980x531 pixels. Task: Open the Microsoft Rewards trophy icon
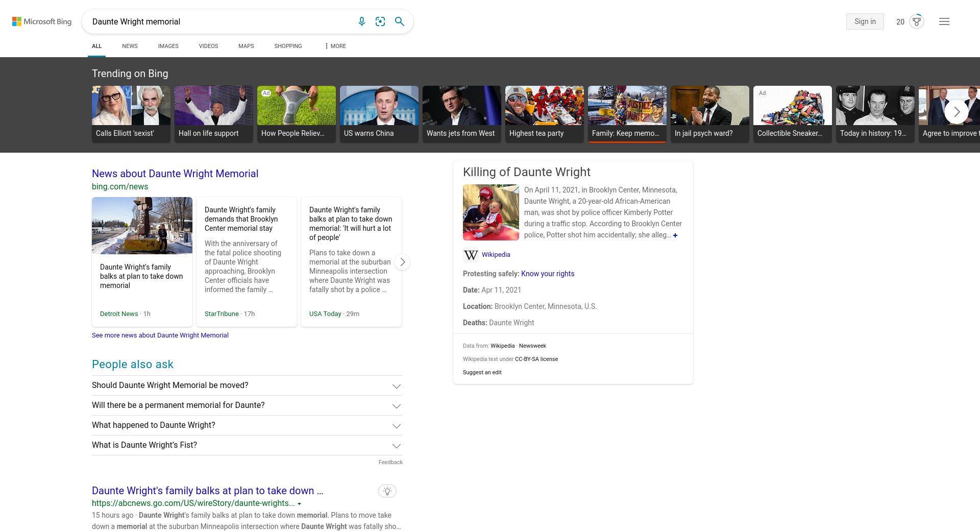(x=917, y=21)
